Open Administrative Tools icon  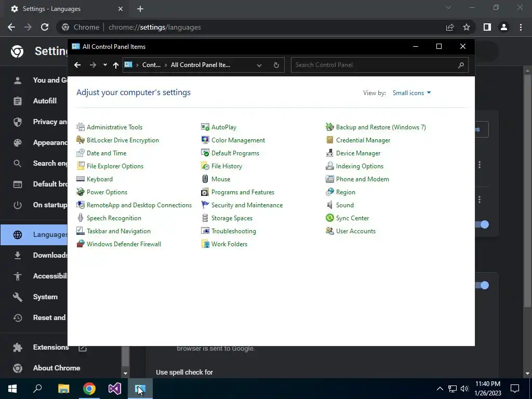[81, 127]
